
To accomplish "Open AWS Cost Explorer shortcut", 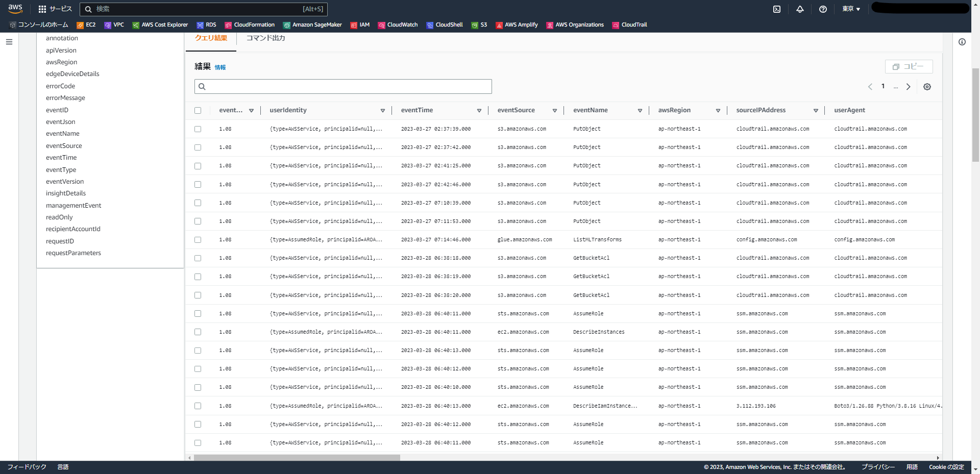I will [x=160, y=25].
